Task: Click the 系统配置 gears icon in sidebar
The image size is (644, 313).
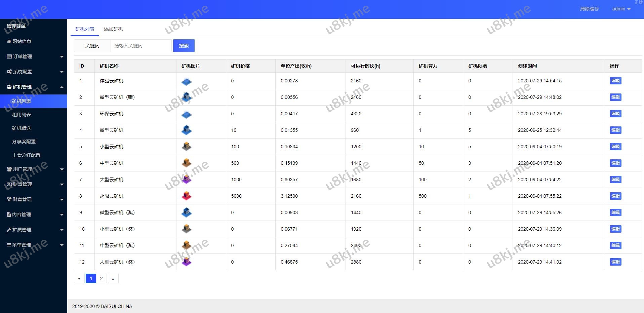Action: tap(9, 72)
